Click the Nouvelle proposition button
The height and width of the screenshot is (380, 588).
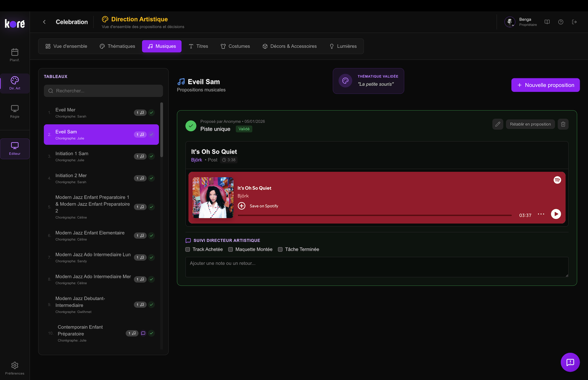pyautogui.click(x=545, y=85)
